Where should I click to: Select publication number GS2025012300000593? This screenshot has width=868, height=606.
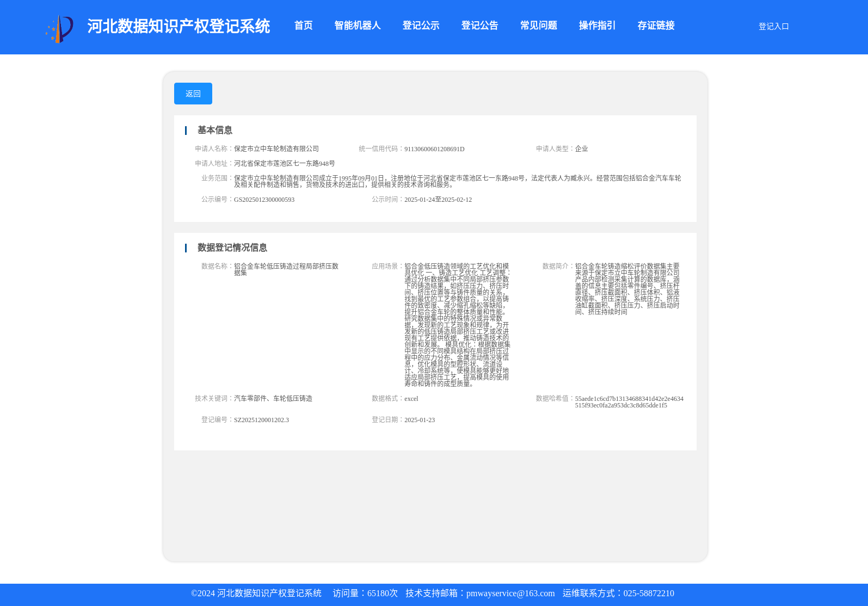(264, 200)
